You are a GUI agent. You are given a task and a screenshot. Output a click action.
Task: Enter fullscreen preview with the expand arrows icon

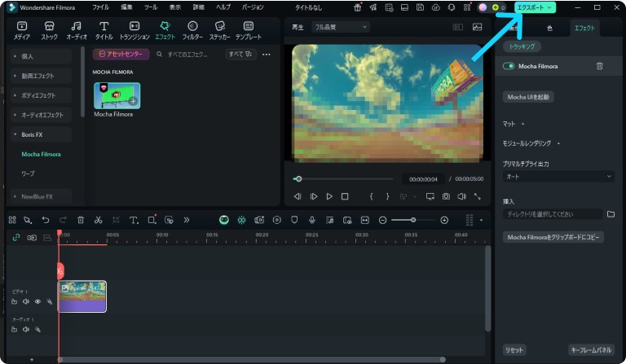coord(478,196)
